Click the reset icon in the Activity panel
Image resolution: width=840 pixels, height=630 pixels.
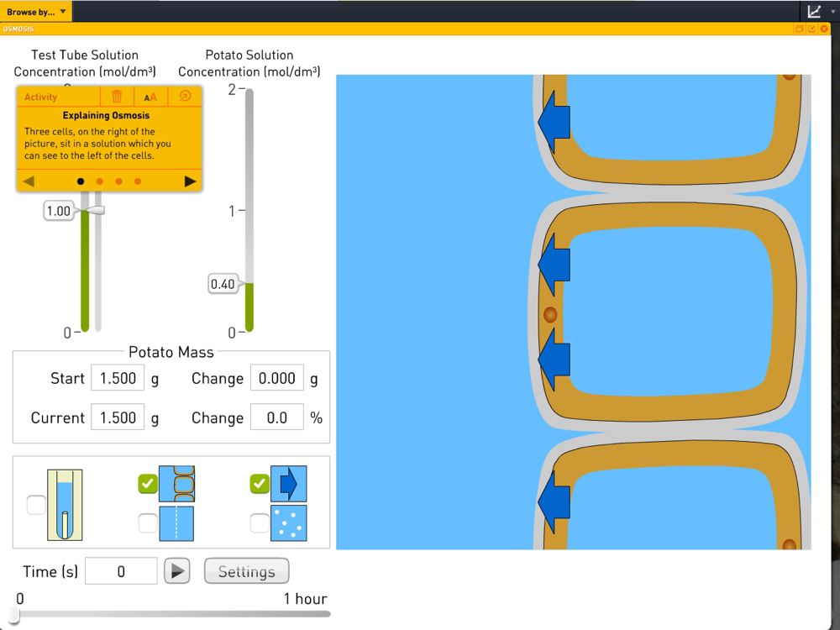point(185,96)
